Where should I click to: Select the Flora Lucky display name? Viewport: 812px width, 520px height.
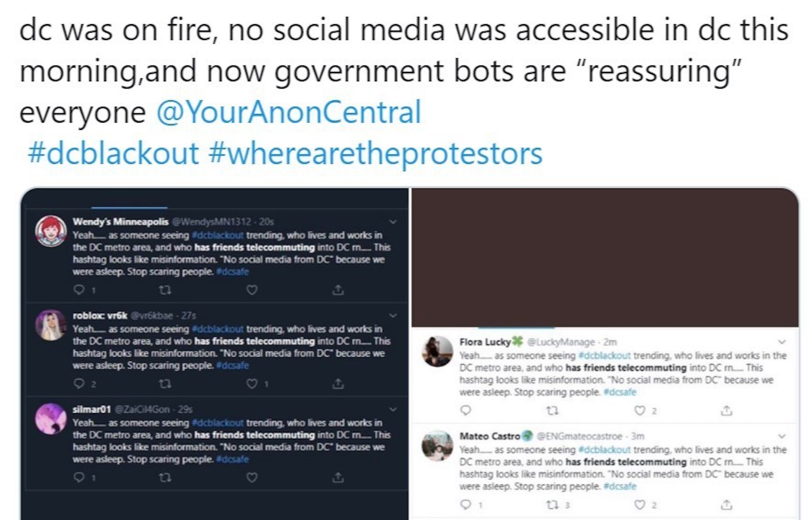click(485, 342)
